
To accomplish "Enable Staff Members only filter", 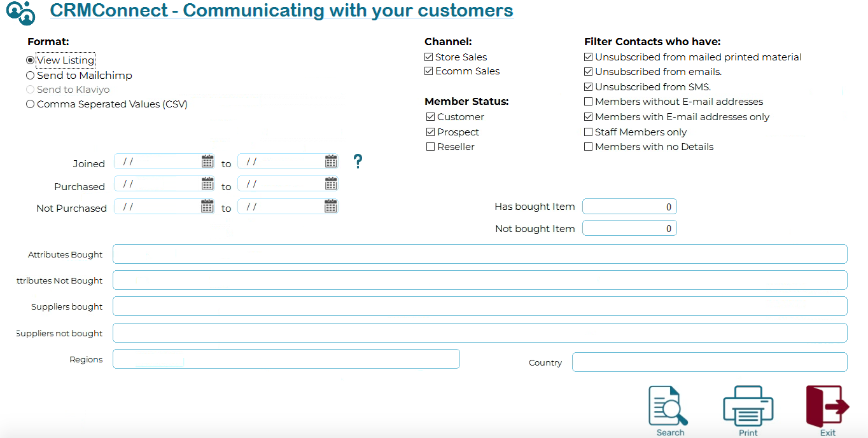I will coord(589,132).
